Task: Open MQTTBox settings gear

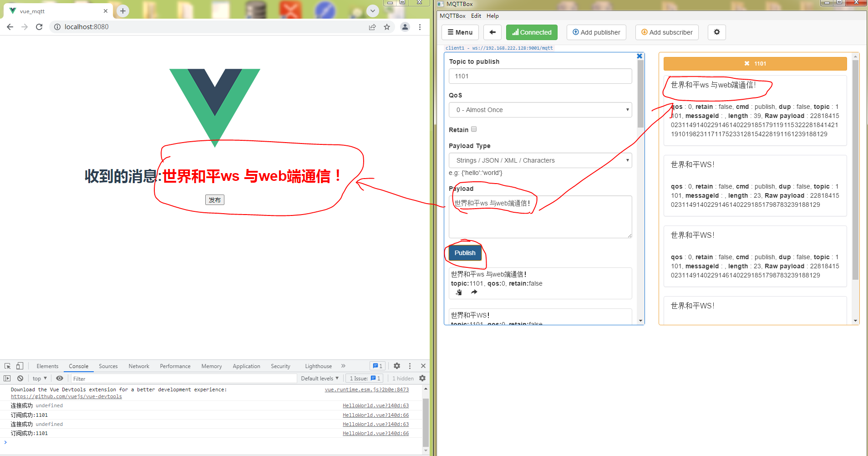Action: pyautogui.click(x=716, y=32)
